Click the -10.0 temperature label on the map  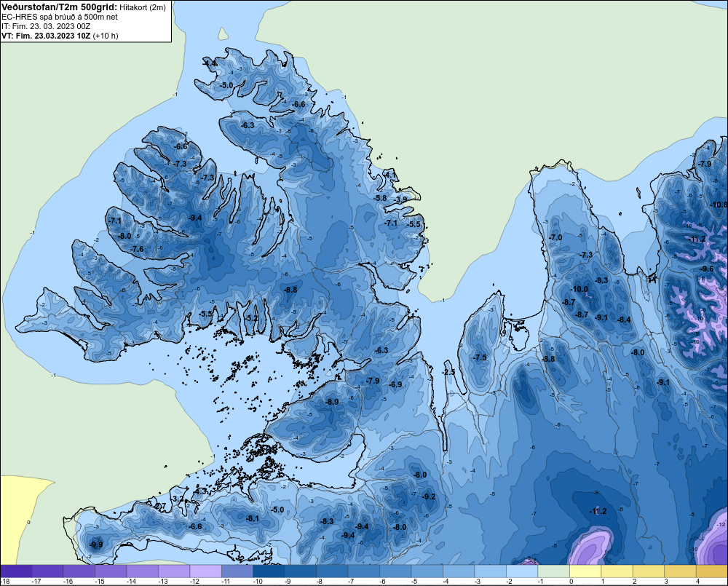click(x=579, y=289)
